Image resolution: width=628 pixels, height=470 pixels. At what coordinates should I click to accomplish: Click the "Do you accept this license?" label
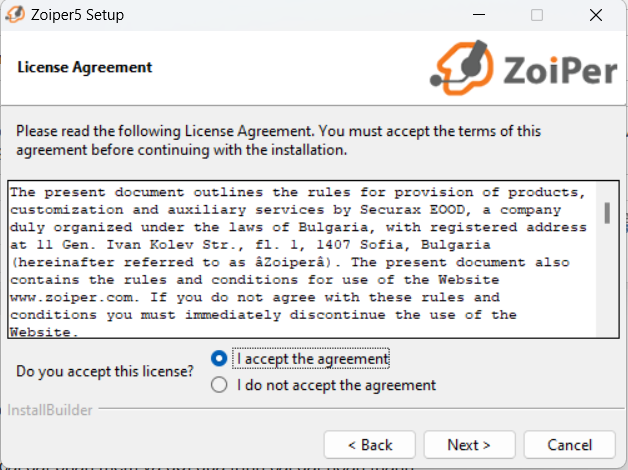click(x=105, y=372)
